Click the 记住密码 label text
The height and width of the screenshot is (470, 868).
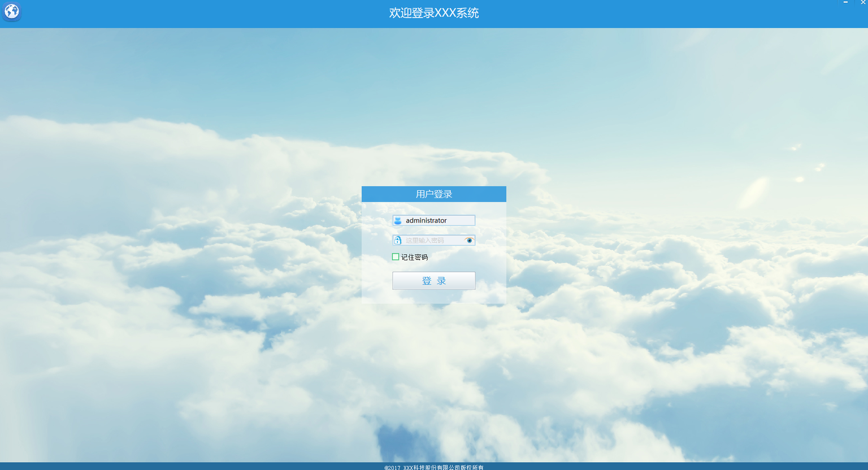414,257
